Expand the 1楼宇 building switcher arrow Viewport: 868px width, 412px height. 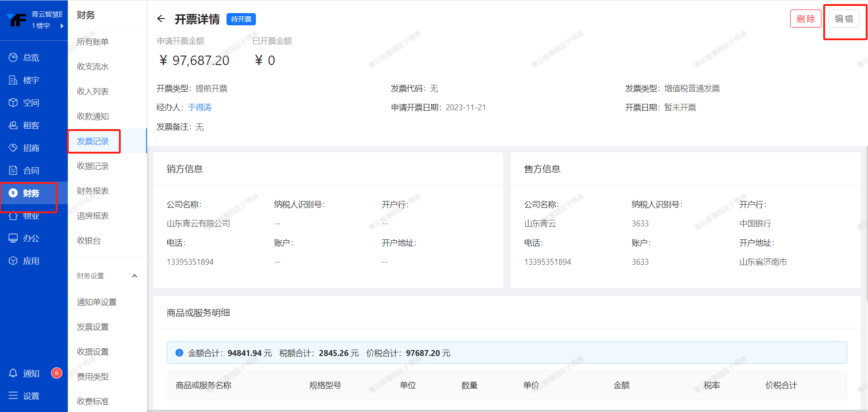coord(62,26)
